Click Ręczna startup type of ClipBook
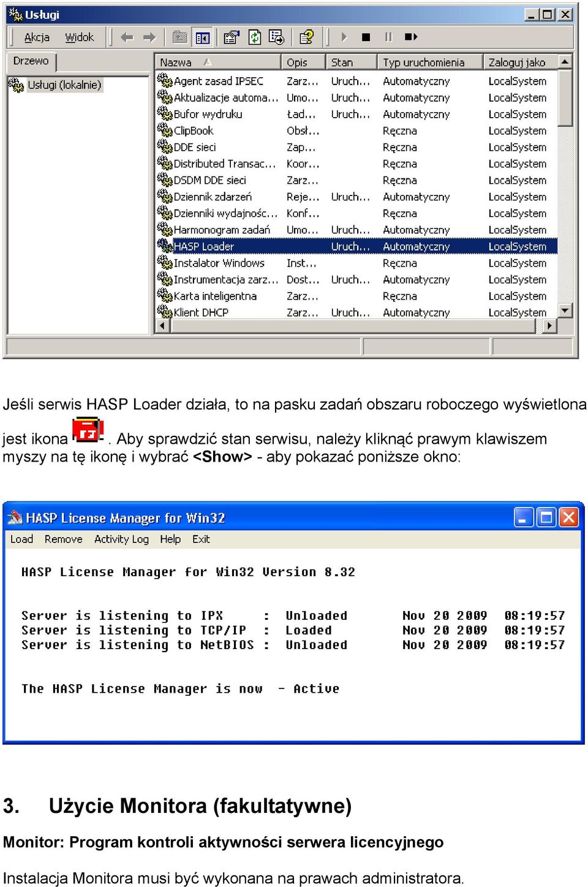This screenshot has width=588, height=887. 399,131
